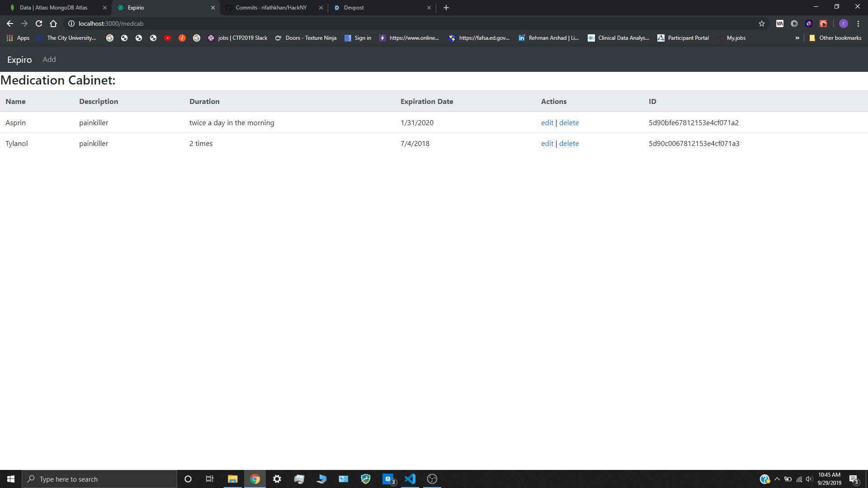The height and width of the screenshot is (488, 868).
Task: Open the Other bookmarks folder
Action: pos(835,38)
